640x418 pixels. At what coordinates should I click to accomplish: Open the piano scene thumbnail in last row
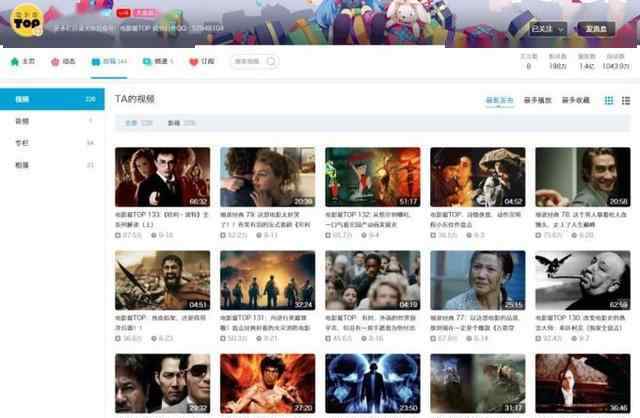click(583, 384)
